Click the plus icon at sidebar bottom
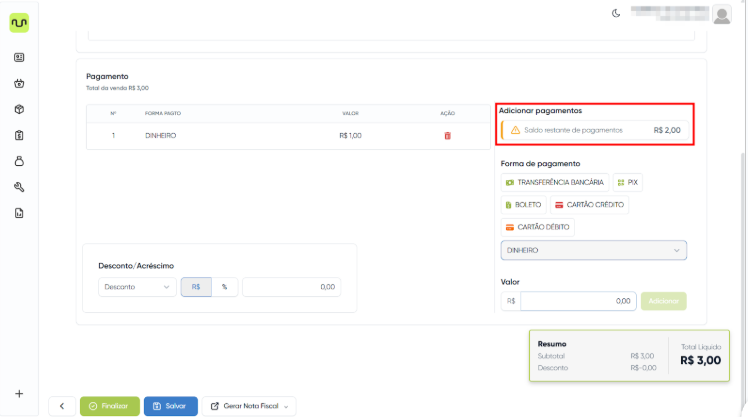 [x=19, y=393]
